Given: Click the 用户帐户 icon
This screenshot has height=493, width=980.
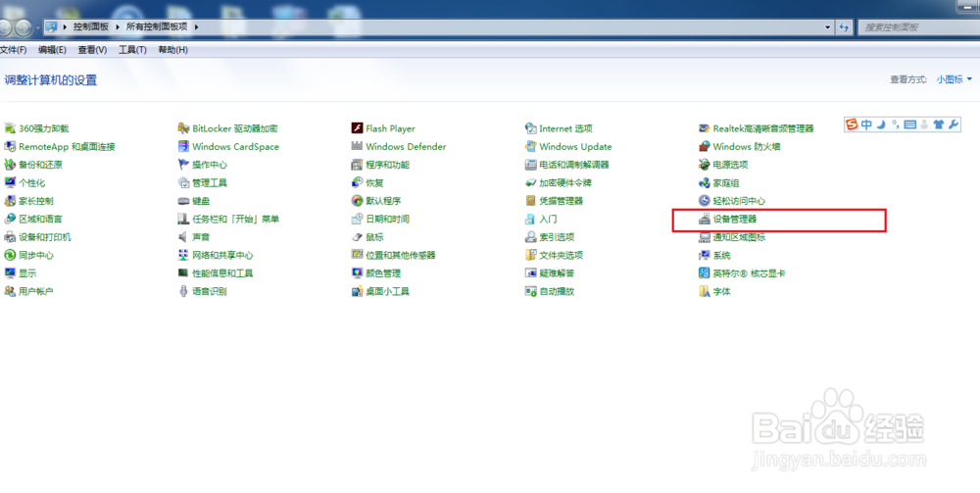Looking at the screenshot, I should coord(10,292).
